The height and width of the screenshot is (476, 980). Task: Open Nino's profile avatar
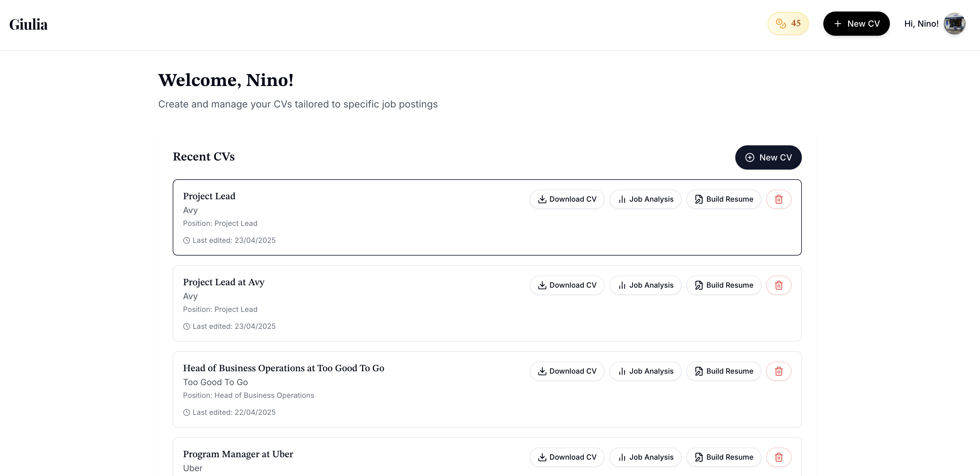point(954,24)
